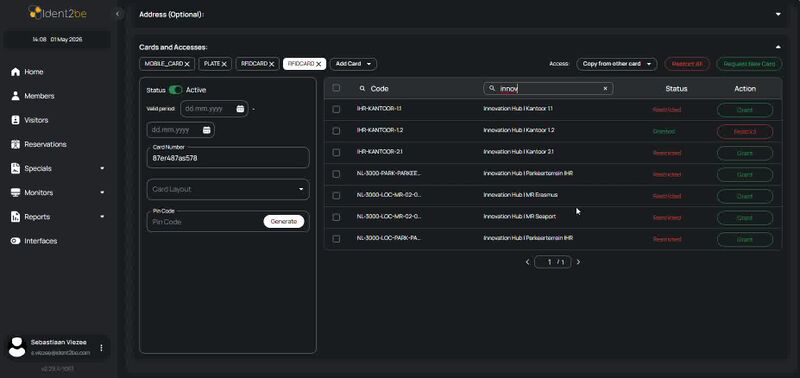Click the IHR-KANTOOR-1.2 code cell
The height and width of the screenshot is (378, 800).
coord(380,130)
